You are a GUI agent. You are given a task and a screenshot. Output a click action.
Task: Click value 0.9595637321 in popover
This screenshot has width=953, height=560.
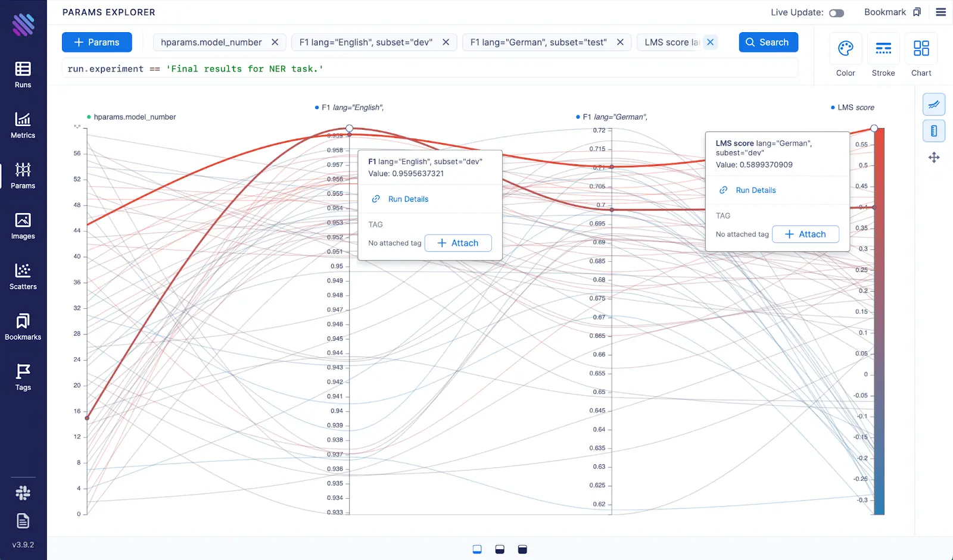coord(418,173)
